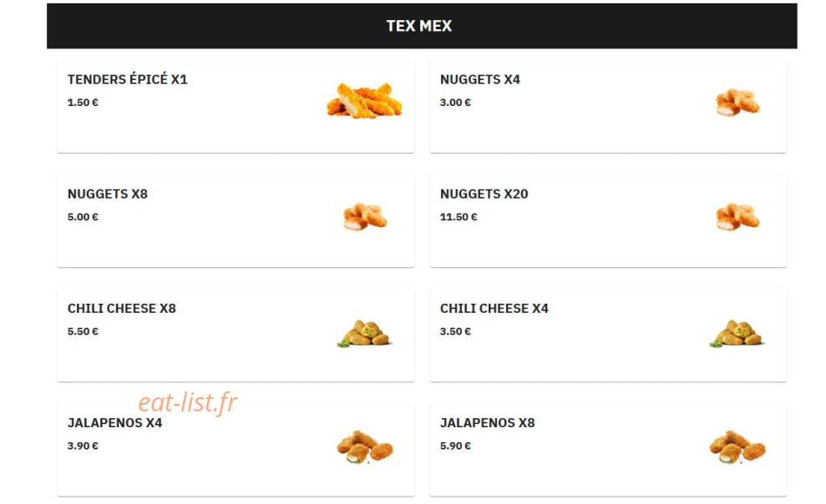Click the Tenders Épicé X1 product image
826x504 pixels.
pos(364,101)
